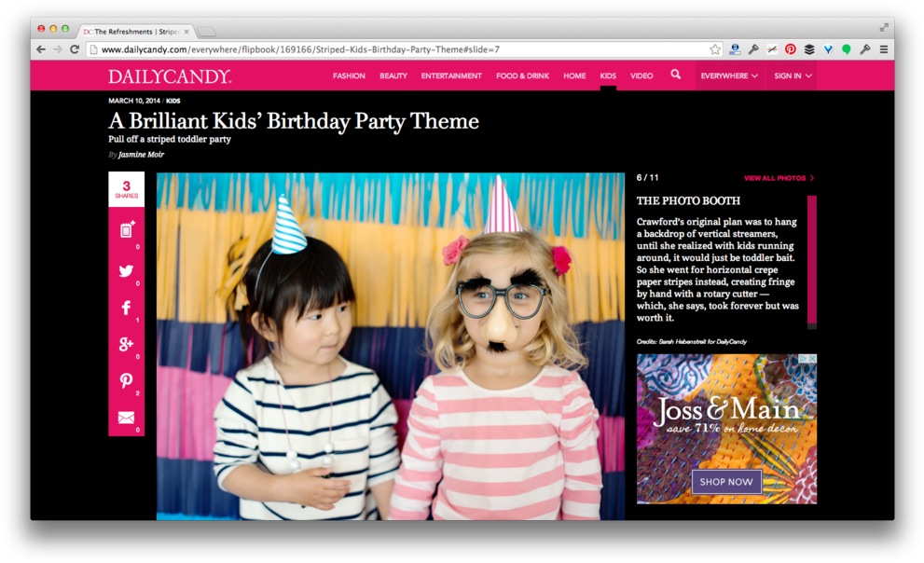Select the KIDS navigation tab
The width and height of the screenshot is (924, 563).
coord(608,76)
